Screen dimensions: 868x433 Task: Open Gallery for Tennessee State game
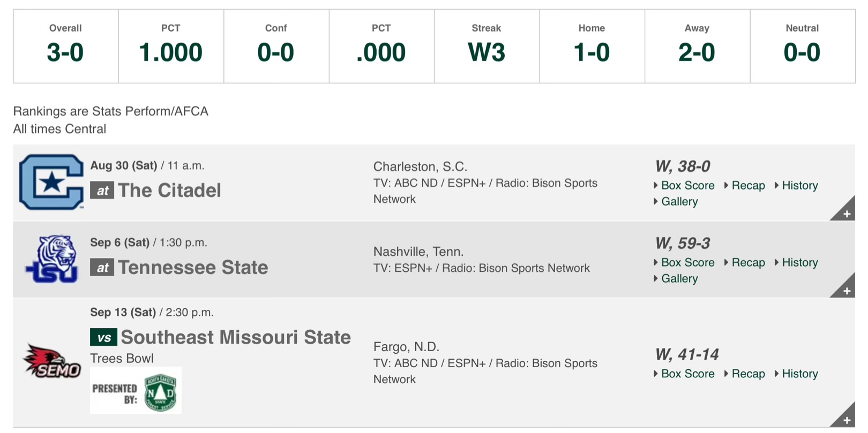point(679,279)
